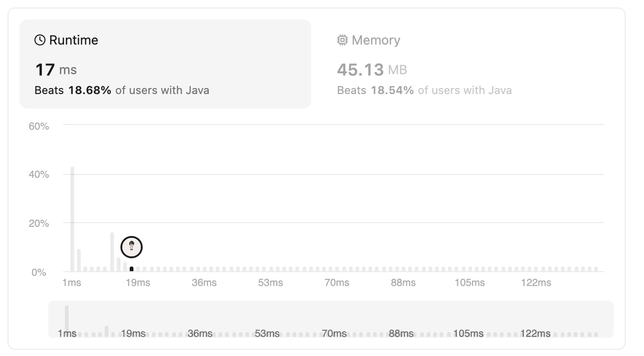Click the 88ms label on the chart axis
This screenshot has height=356, width=644.
coord(403,283)
